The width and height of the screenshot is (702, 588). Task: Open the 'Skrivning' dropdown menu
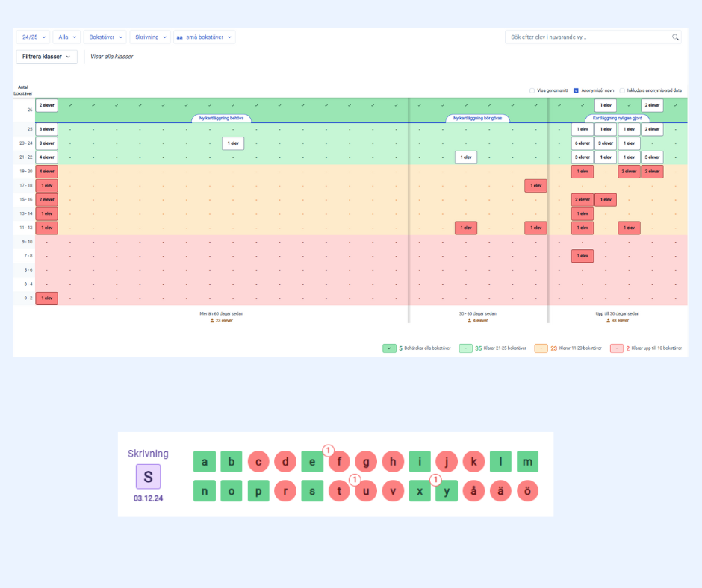pos(149,37)
